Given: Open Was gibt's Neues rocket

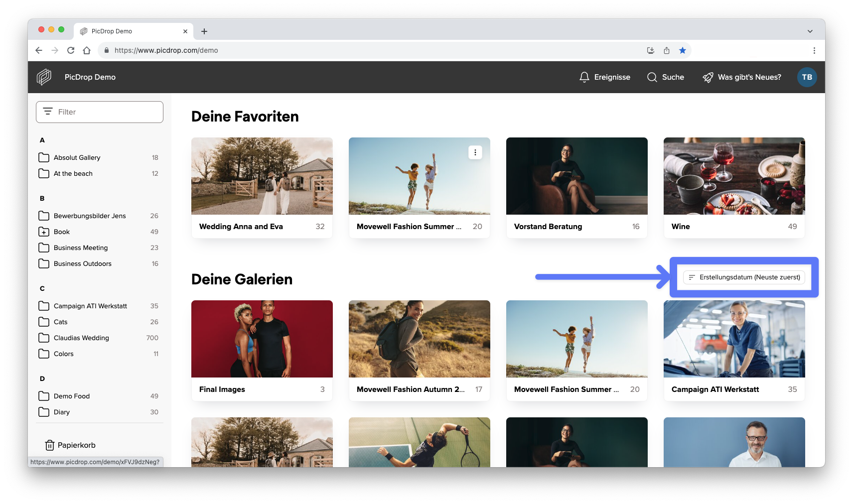Looking at the screenshot, I should tap(741, 77).
